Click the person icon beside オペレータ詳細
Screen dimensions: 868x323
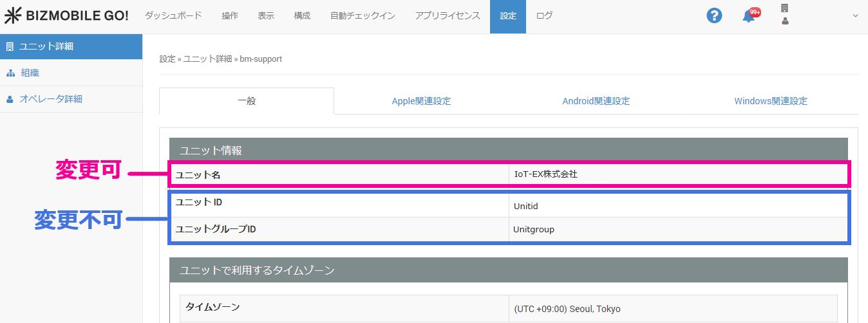(x=10, y=99)
